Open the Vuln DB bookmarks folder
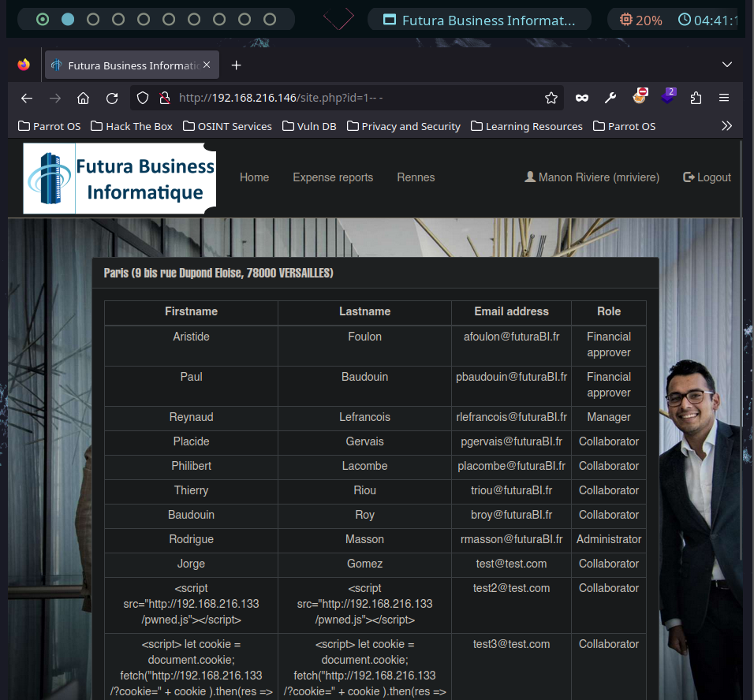754x700 pixels. pos(309,126)
